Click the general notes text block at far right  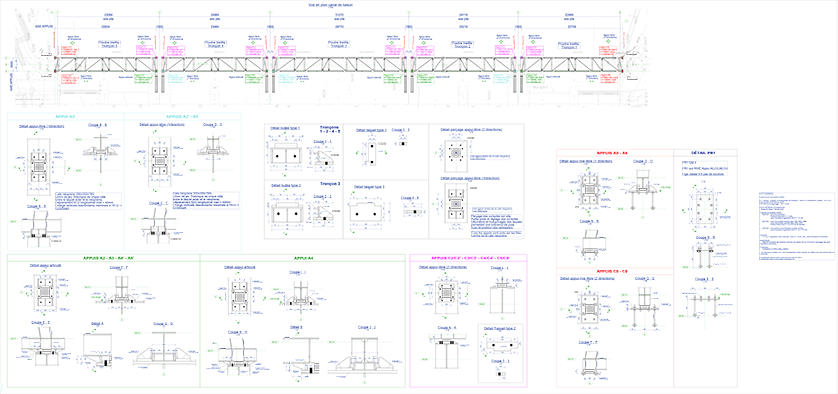click(x=797, y=226)
